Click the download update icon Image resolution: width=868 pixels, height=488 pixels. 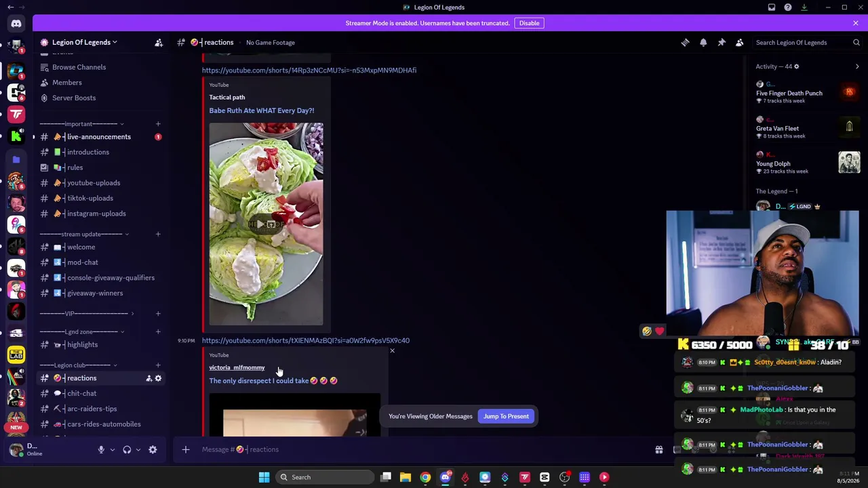click(x=804, y=7)
